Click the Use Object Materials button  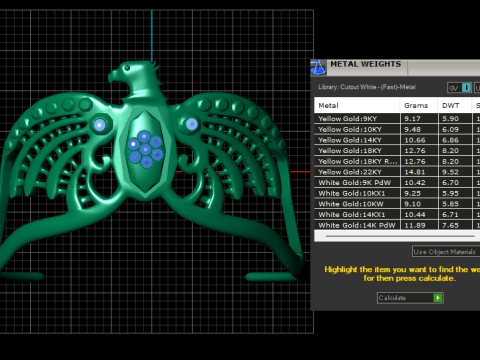pos(446,252)
